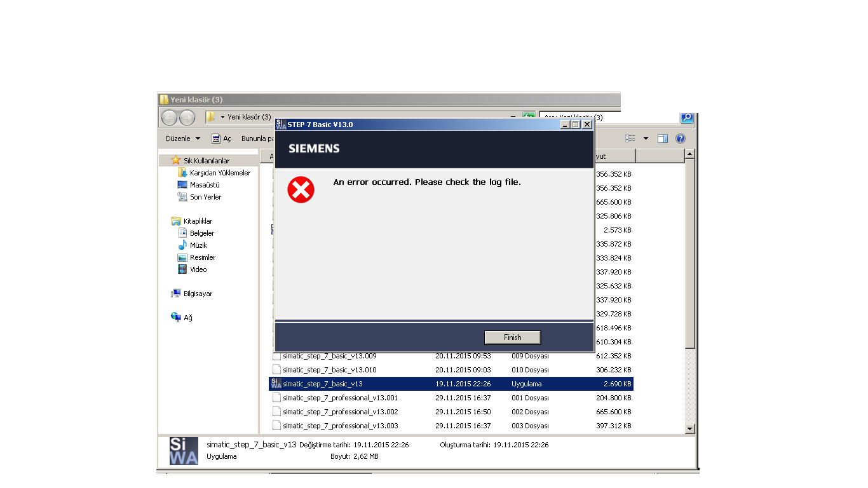The width and height of the screenshot is (868, 488).
Task: Open the Resimler library
Action: click(x=203, y=257)
